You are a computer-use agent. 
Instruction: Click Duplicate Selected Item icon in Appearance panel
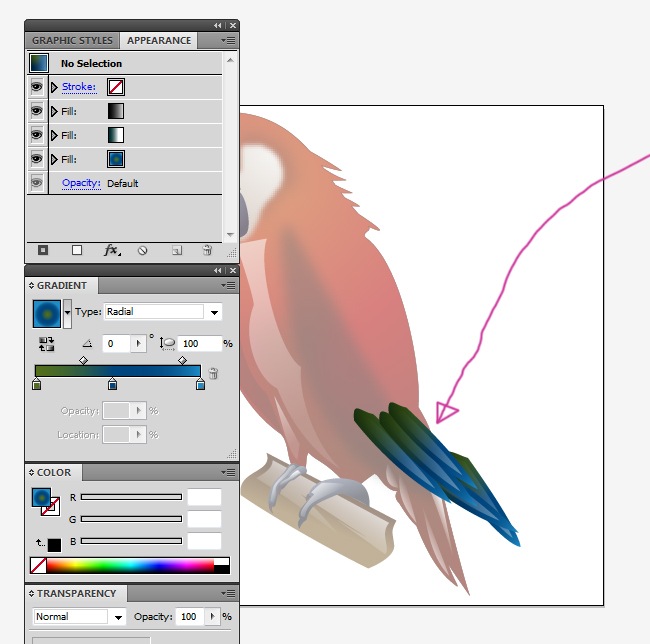(177, 251)
